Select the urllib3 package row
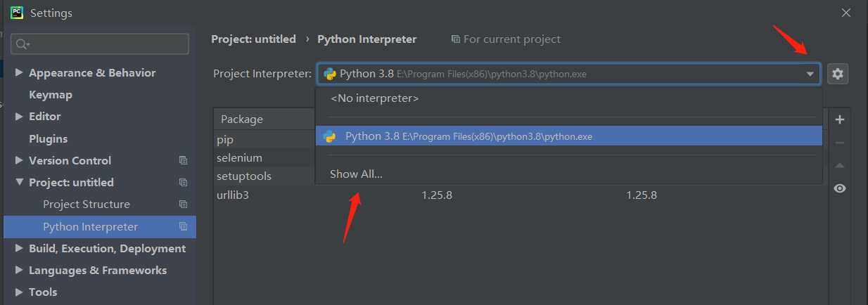 tap(521, 195)
